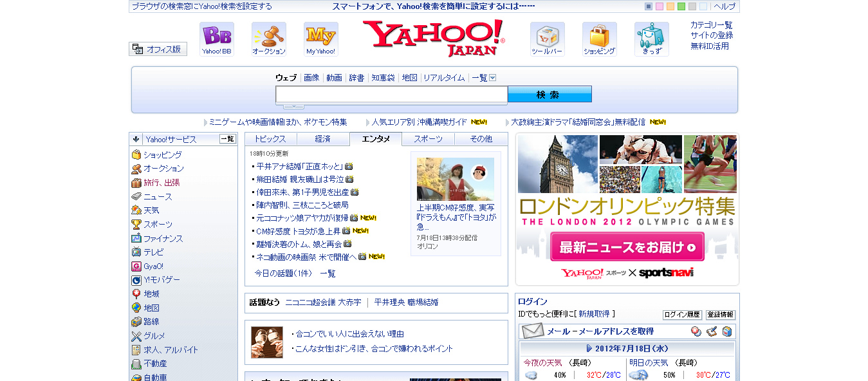Select the 知恵袋 search type
The height and width of the screenshot is (381, 868).
tap(383, 78)
